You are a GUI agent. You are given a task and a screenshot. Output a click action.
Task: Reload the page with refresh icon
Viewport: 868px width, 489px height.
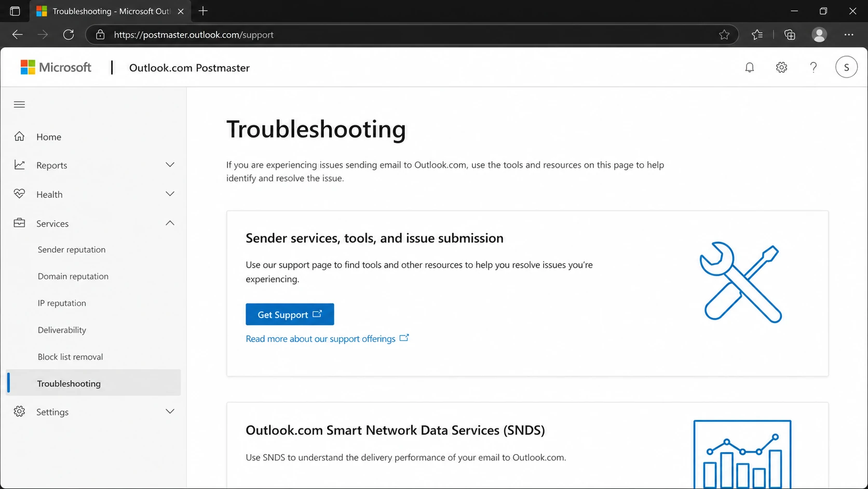pos(69,35)
